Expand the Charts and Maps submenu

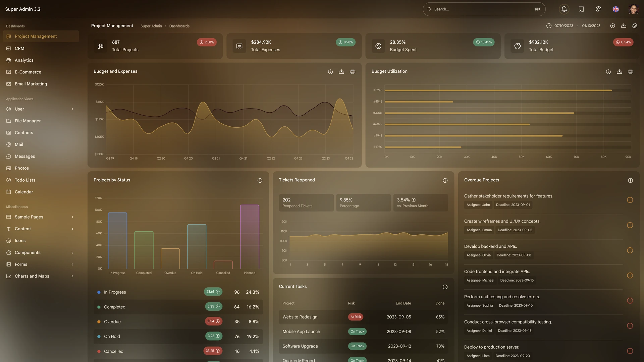coord(72,276)
